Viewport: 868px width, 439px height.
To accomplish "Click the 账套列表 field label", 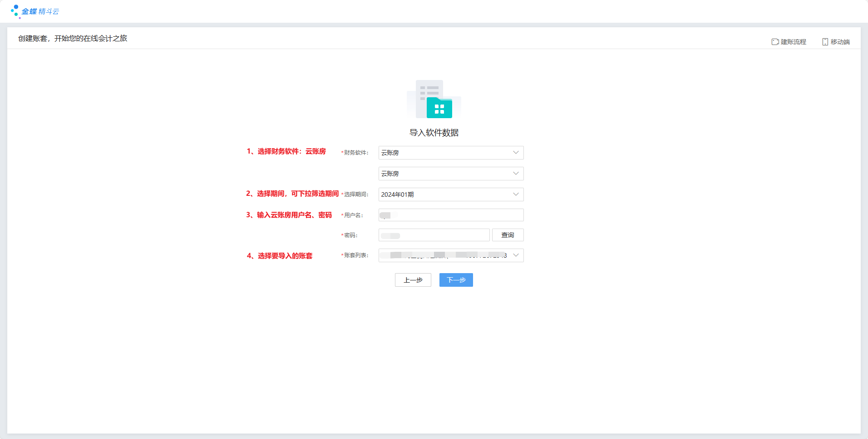I will tap(355, 255).
